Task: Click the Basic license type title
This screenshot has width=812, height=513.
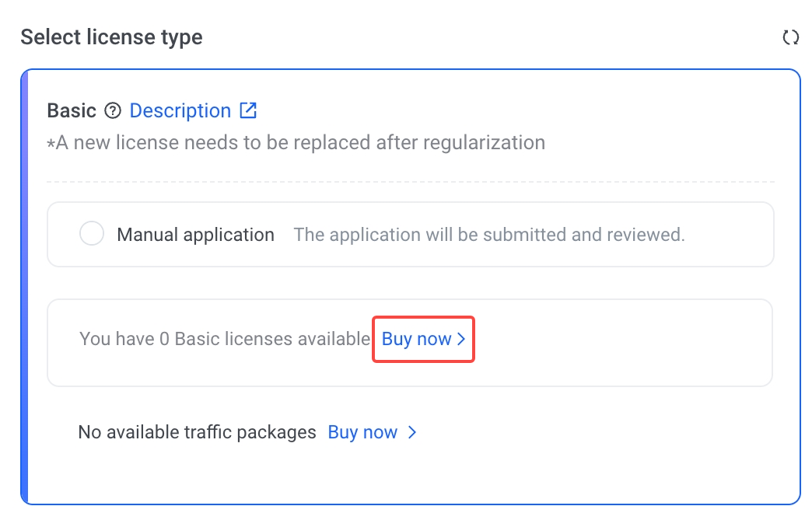Action: pos(72,111)
